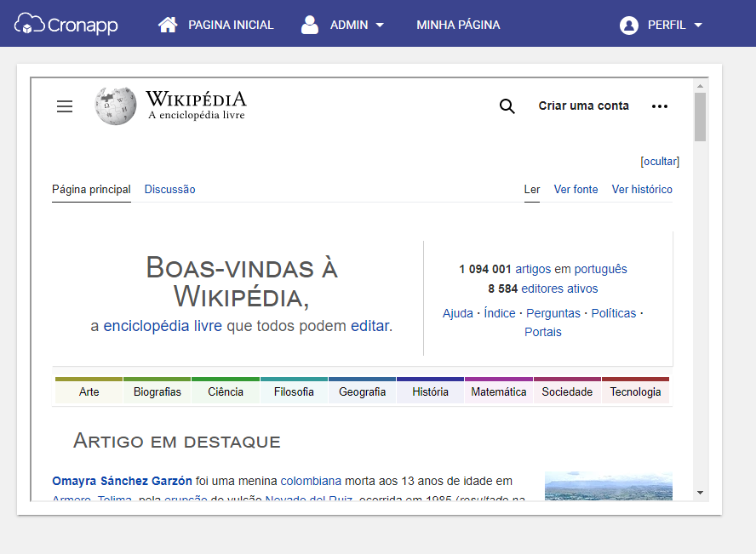The image size is (756, 554).
Task: Click Criar uma conta
Action: tap(583, 106)
